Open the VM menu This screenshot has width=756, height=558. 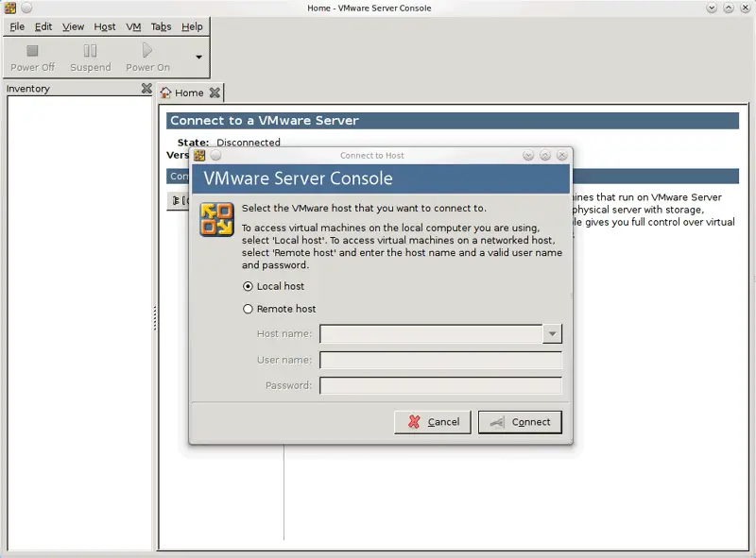(x=133, y=26)
